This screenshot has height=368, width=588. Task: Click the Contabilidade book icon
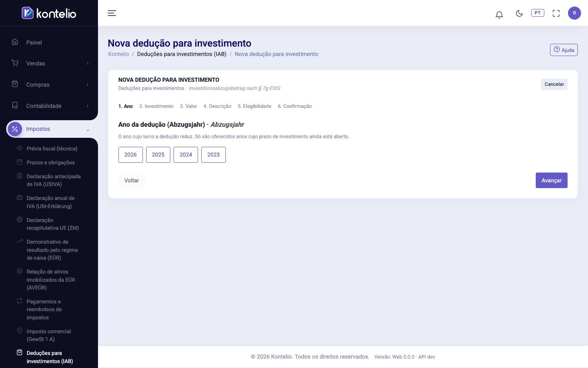click(x=15, y=105)
